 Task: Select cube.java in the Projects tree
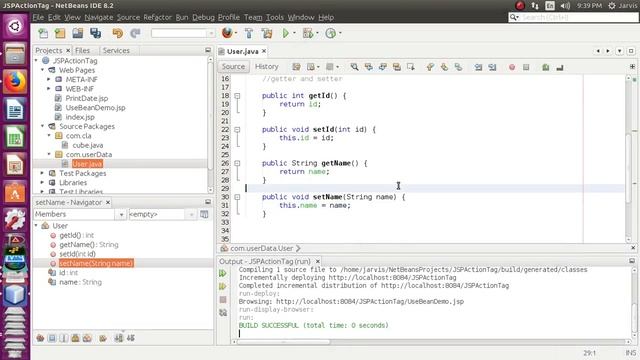(88, 145)
